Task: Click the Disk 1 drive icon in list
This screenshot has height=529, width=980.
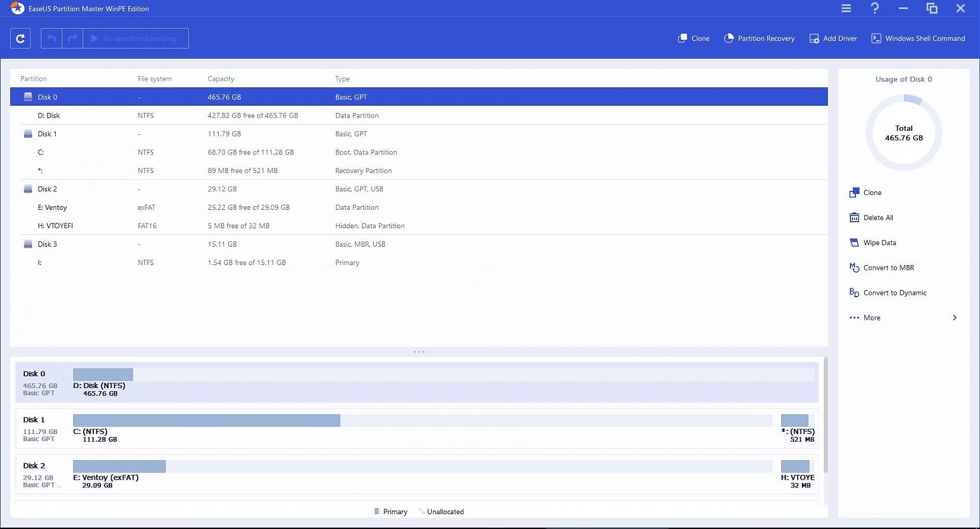Action: click(x=28, y=134)
